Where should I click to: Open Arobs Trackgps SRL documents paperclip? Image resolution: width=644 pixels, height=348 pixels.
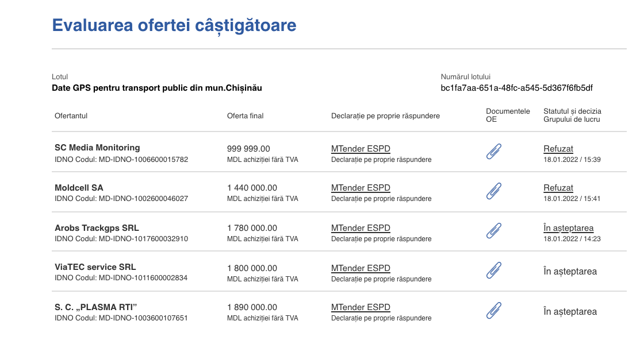pyautogui.click(x=494, y=231)
